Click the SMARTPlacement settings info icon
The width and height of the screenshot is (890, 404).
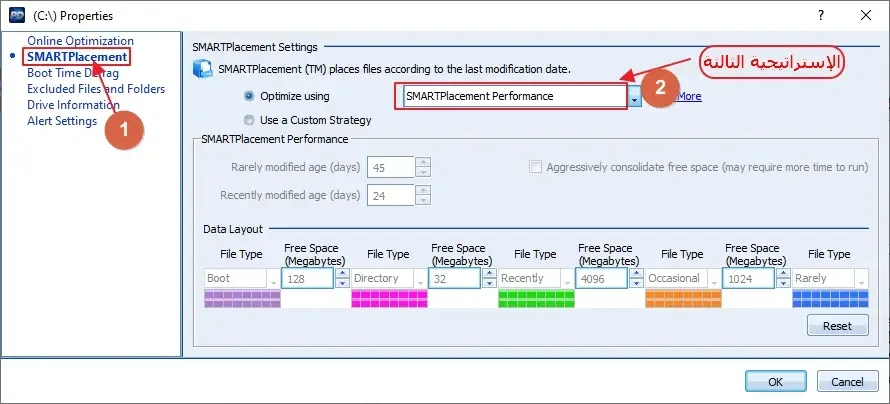point(203,69)
